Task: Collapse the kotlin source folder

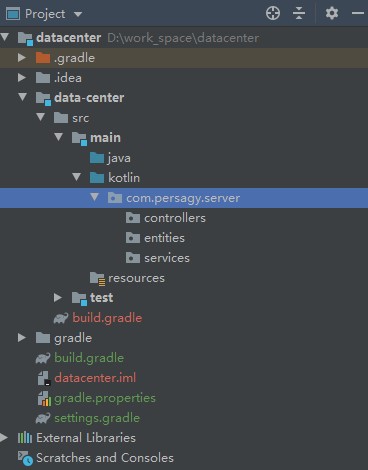Action: (77, 177)
